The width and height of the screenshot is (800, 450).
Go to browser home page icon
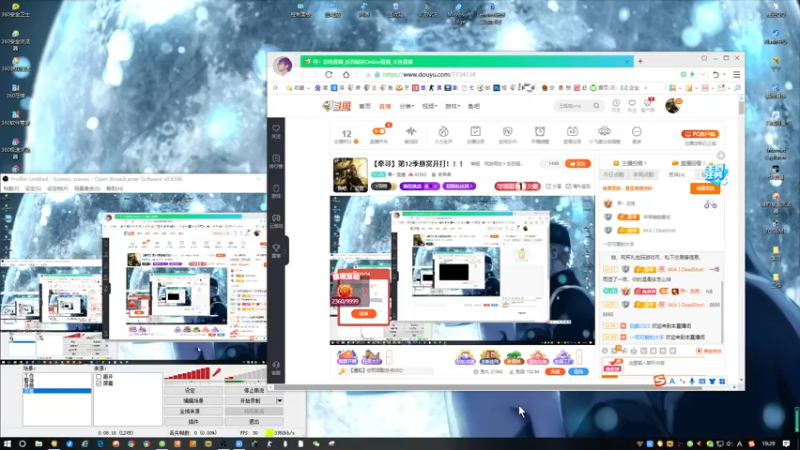point(346,74)
